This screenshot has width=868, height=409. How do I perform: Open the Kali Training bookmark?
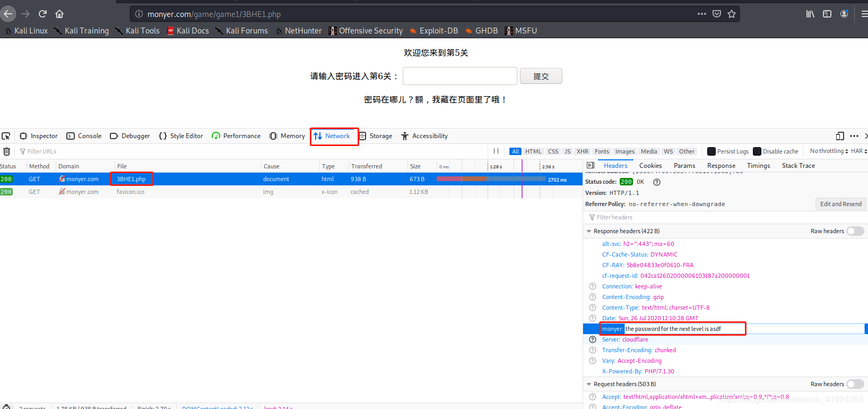(x=82, y=31)
